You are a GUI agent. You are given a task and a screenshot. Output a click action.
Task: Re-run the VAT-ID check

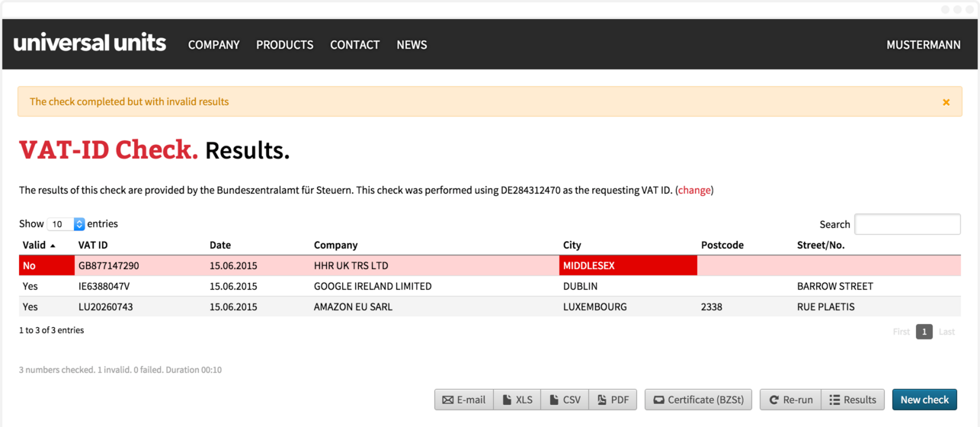[790, 400]
